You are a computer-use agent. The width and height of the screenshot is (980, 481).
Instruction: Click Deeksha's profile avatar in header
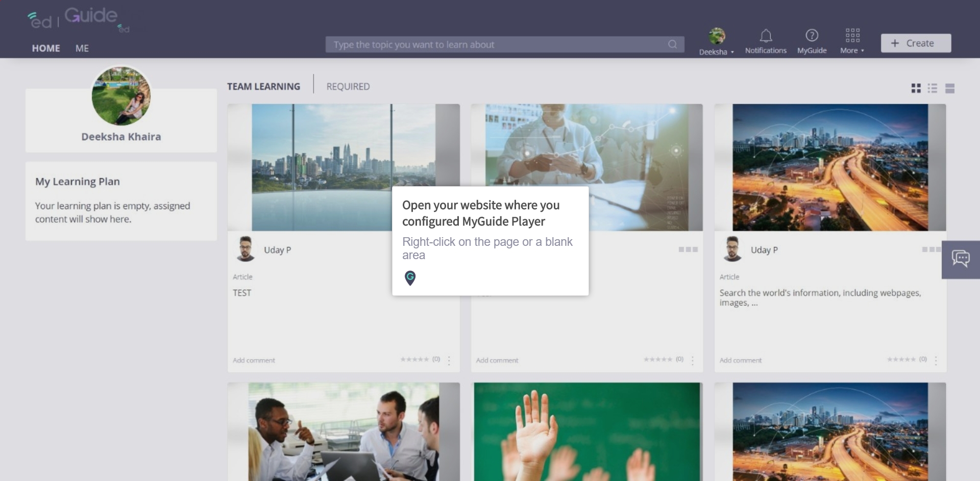coord(717,36)
